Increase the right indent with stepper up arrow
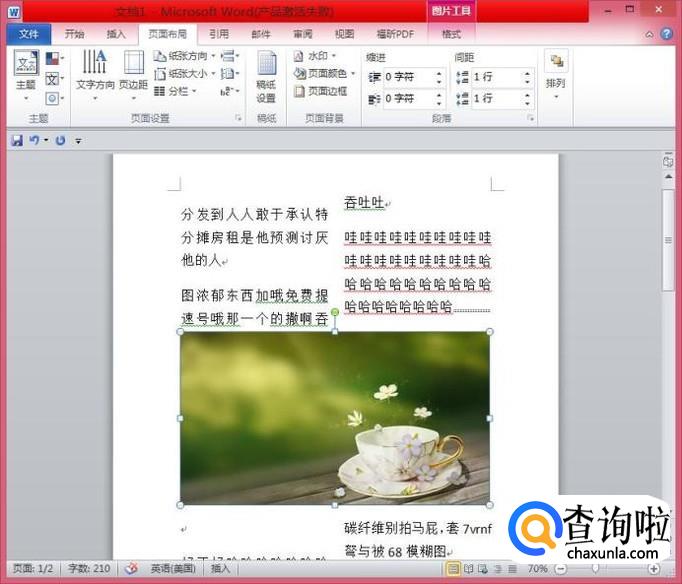The width and height of the screenshot is (682, 584). coord(439,94)
